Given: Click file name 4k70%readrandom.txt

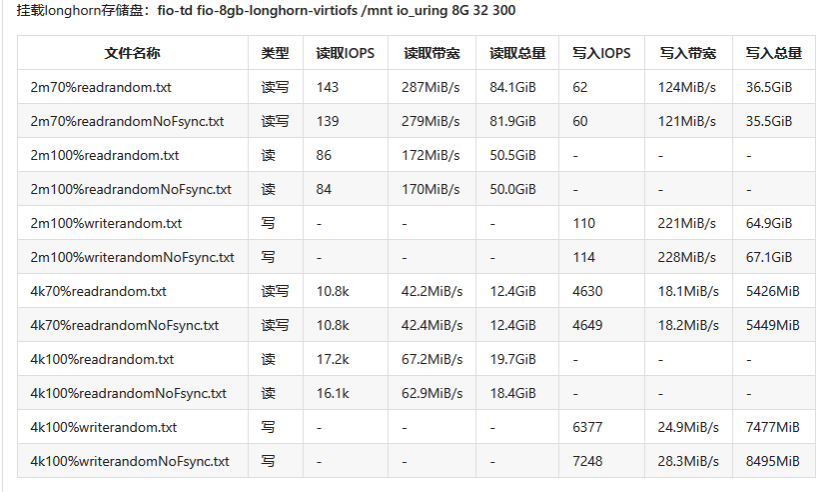Looking at the screenshot, I should pos(98,291).
